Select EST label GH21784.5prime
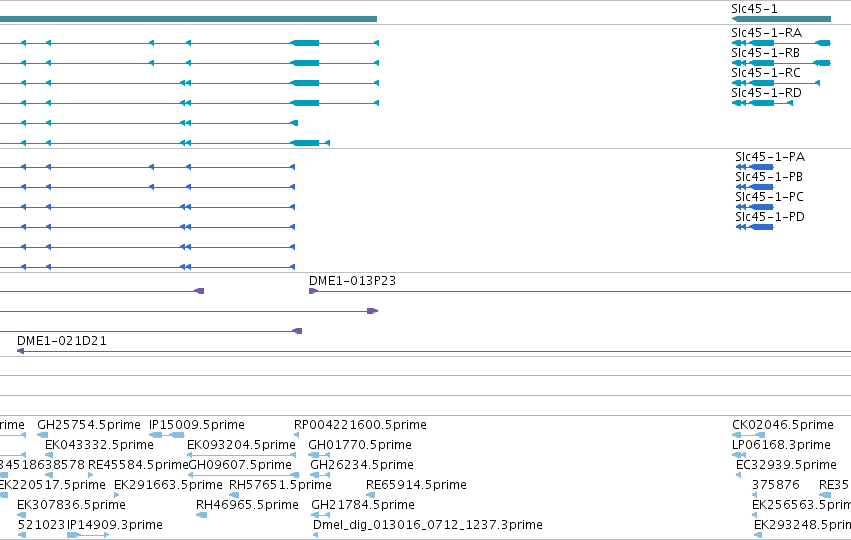851x540 pixels. coord(363,505)
